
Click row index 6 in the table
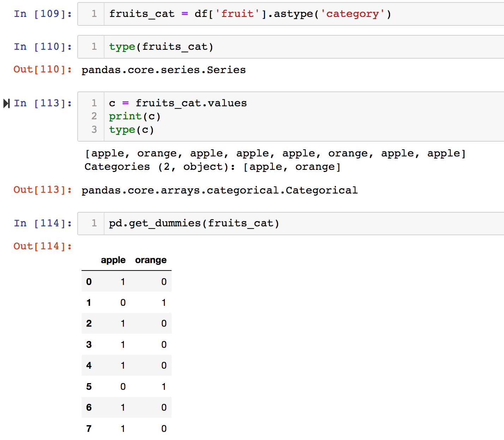[89, 408]
